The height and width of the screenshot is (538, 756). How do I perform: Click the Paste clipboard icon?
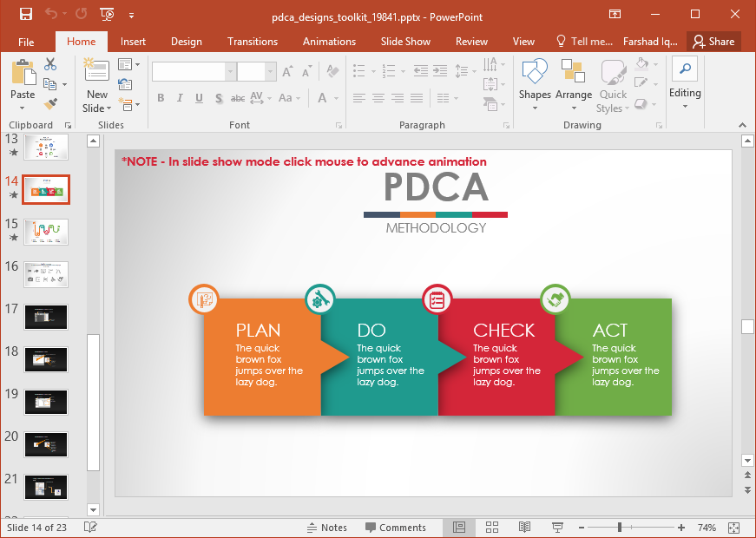[x=23, y=73]
